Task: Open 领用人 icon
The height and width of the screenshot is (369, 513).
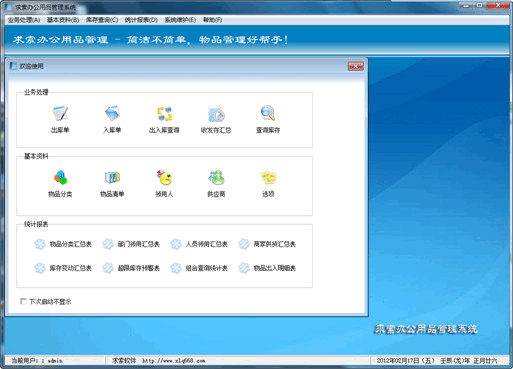Action: coord(164,178)
